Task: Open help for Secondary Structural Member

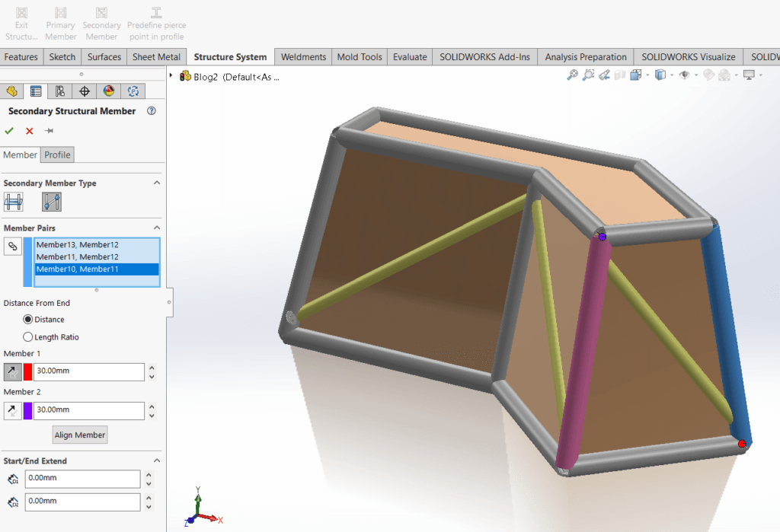Action: 151,111
